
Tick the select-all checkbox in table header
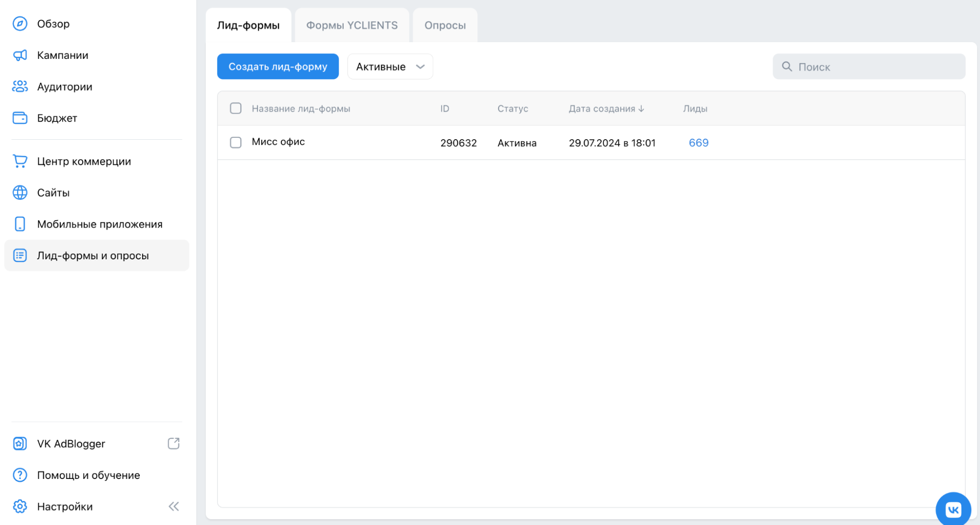(x=236, y=108)
